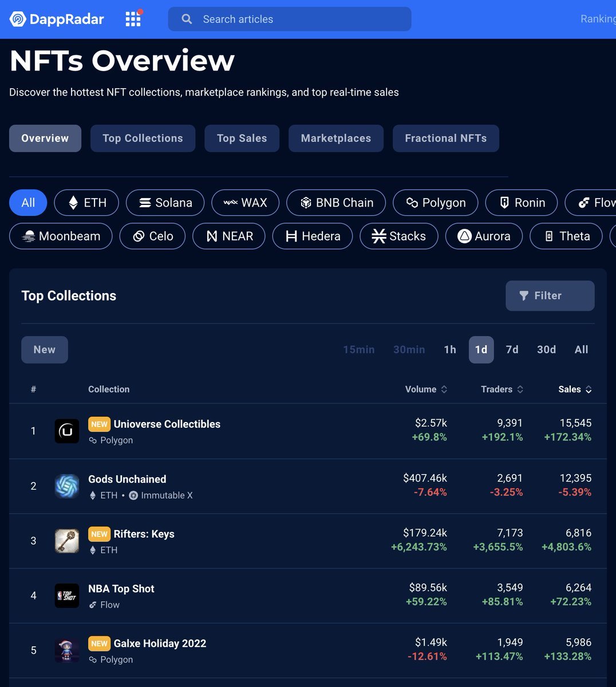Image resolution: width=616 pixels, height=687 pixels.
Task: Focus the Search articles field
Action: coord(289,19)
